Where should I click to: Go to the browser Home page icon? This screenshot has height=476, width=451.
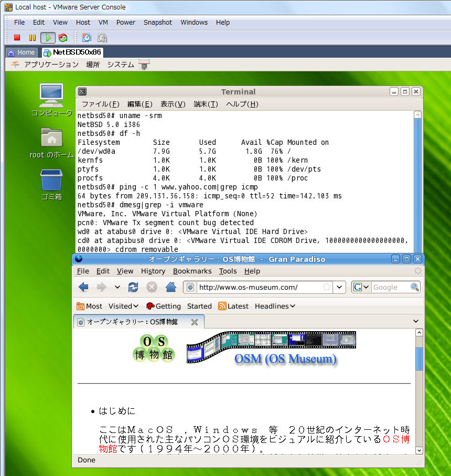[171, 287]
